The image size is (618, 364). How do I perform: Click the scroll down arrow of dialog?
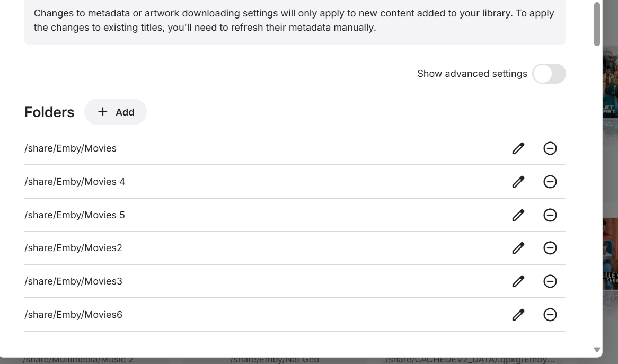point(597,350)
